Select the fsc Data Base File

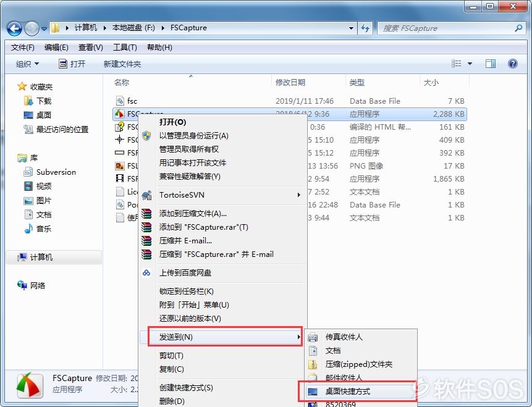289,101
